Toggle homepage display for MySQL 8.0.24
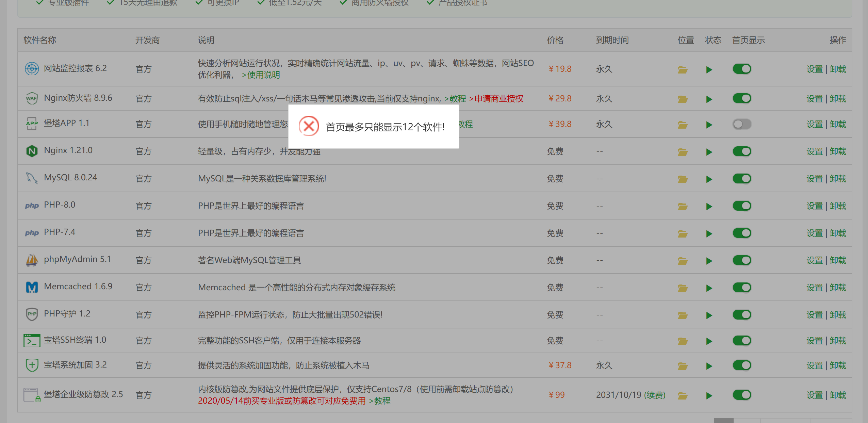 coord(742,179)
